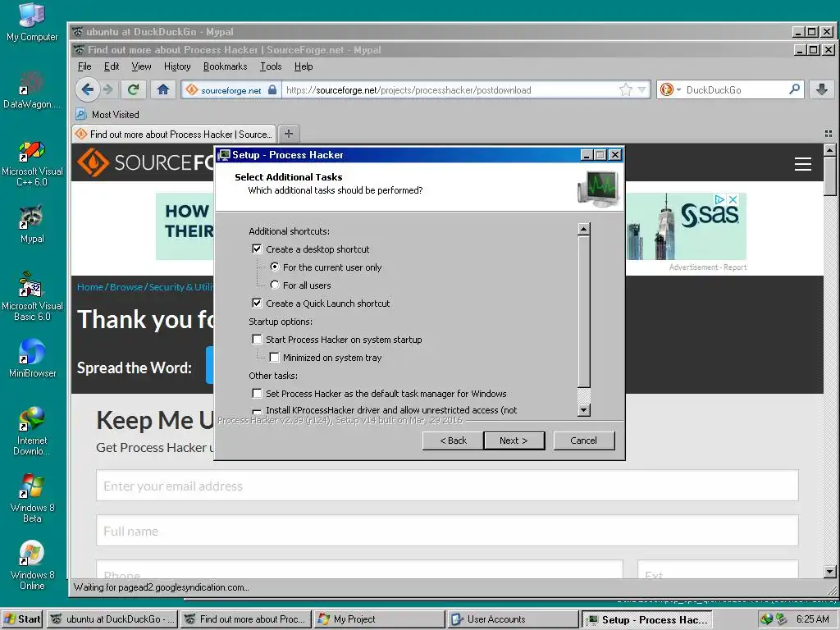The height and width of the screenshot is (630, 840).
Task: Go back with the browser back arrow
Action: (x=87, y=89)
